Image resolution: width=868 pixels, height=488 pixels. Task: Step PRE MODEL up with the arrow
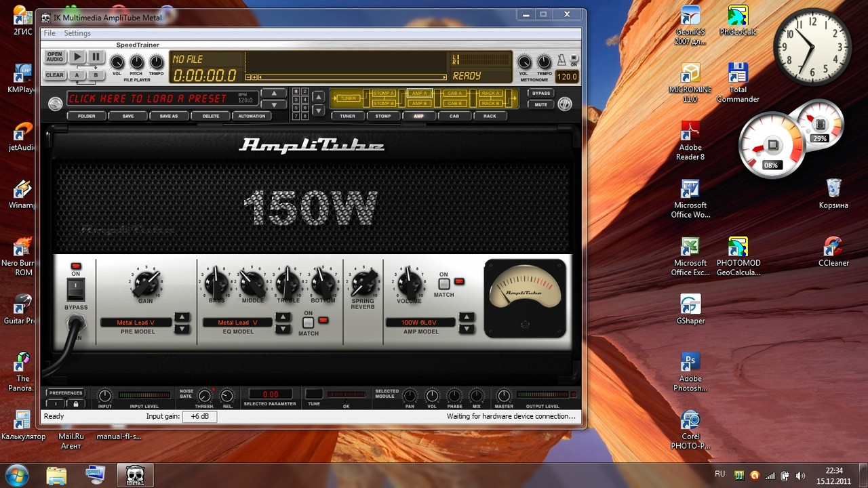tap(182, 317)
